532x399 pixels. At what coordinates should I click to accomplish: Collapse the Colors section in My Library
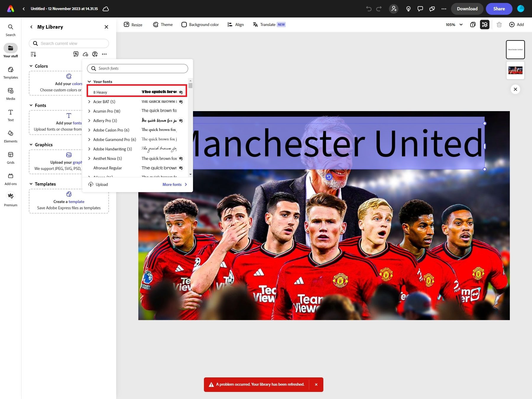point(31,66)
